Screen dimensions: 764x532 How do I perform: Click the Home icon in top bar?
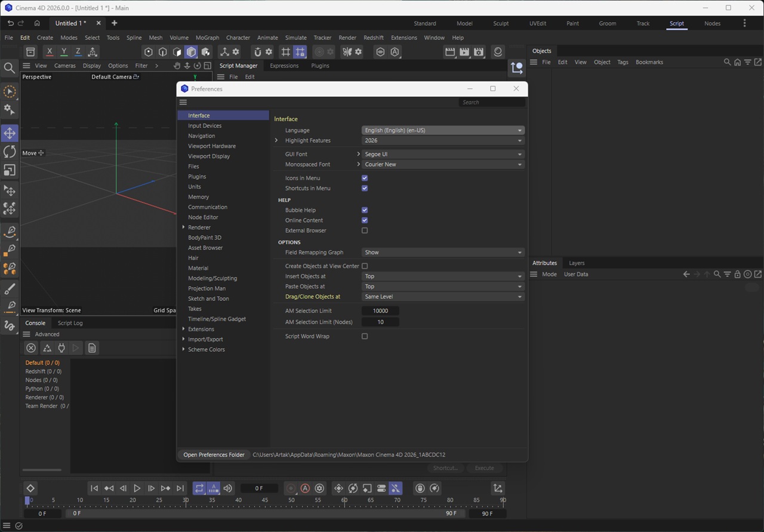(37, 23)
